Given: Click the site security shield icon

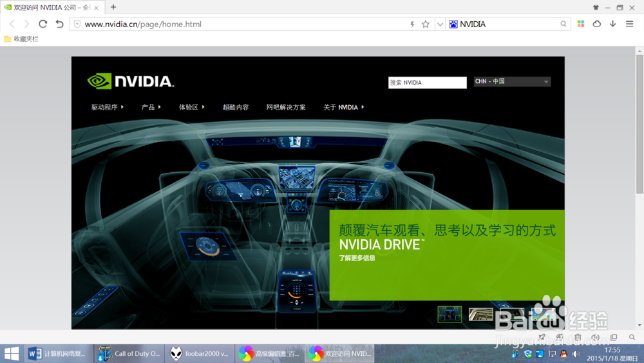Looking at the screenshot, I should coord(77,25).
